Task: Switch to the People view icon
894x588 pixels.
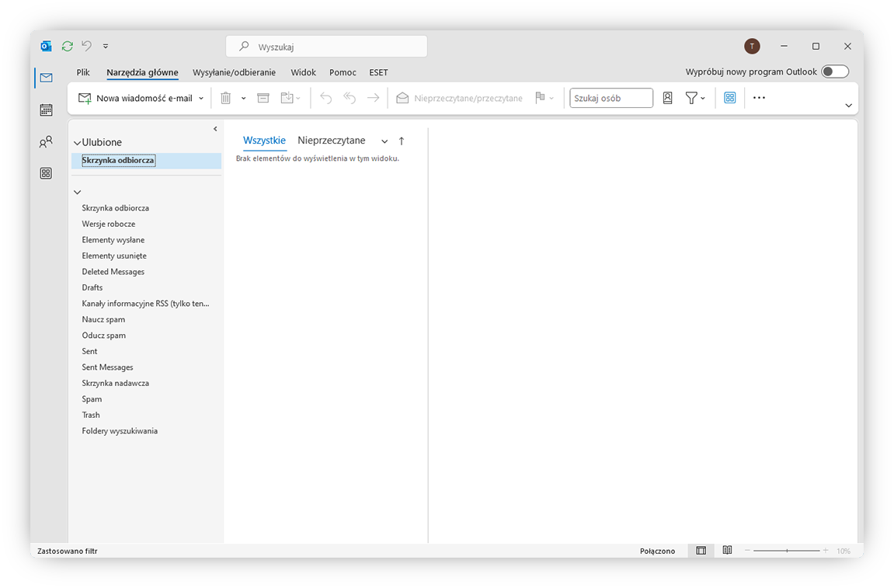Action: tap(46, 141)
